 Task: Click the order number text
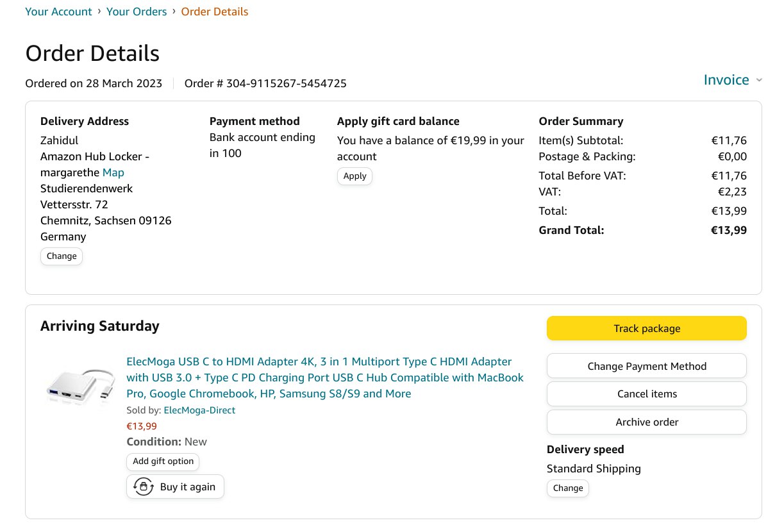pos(265,83)
